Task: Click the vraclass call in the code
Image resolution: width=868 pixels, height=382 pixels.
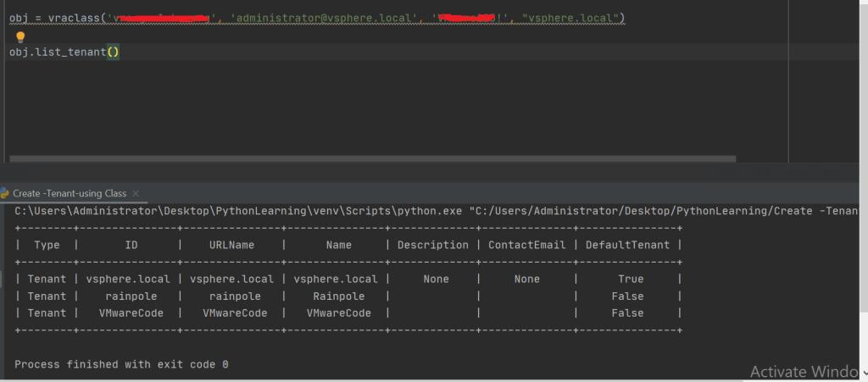Action: (x=75, y=18)
